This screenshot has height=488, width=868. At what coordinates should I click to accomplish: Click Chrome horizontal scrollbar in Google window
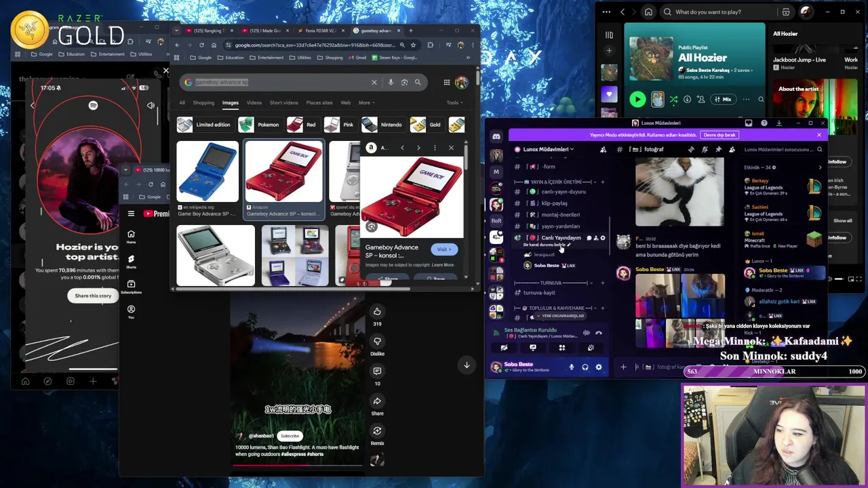click(292, 289)
